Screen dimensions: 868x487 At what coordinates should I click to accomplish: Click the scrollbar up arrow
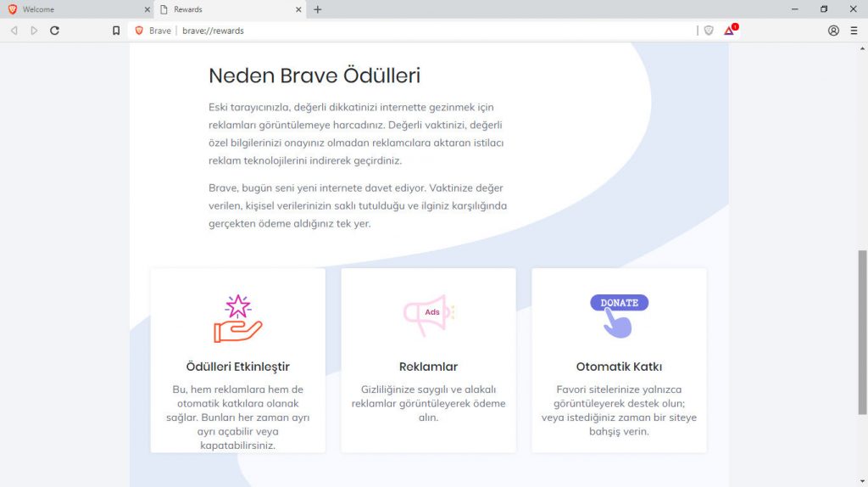coord(862,48)
